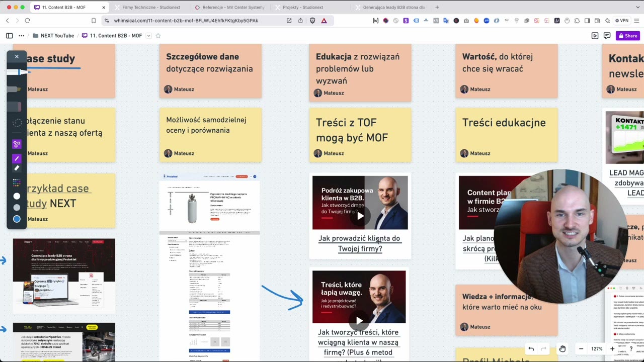Screen dimensions: 644x362
Task: Play Podróż zakupowa klienta w B2B video
Action: [x=360, y=216]
